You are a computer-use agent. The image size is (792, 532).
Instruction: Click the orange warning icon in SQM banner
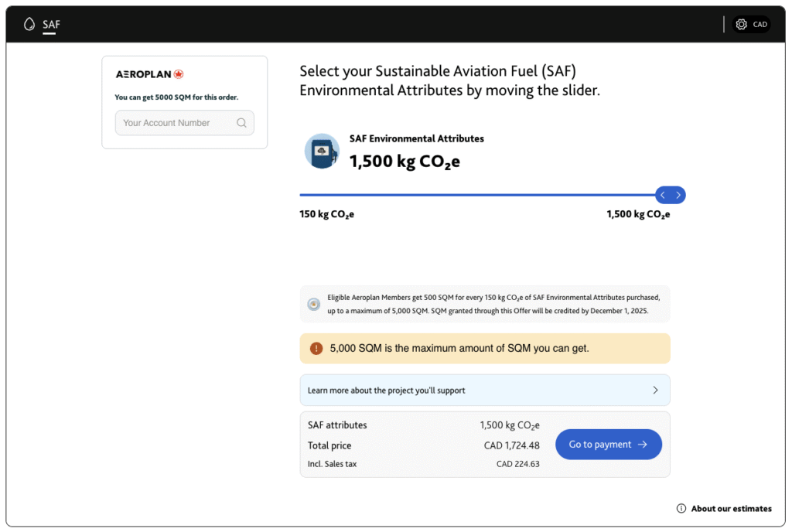point(316,348)
